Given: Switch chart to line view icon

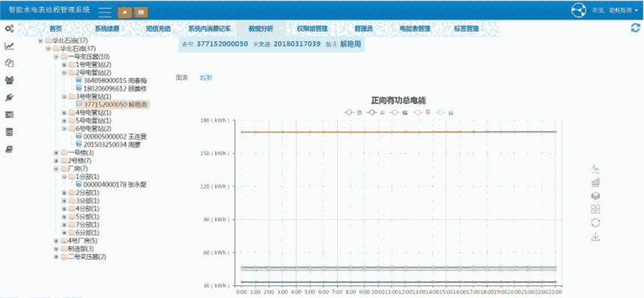Looking at the screenshot, I should tap(595, 168).
